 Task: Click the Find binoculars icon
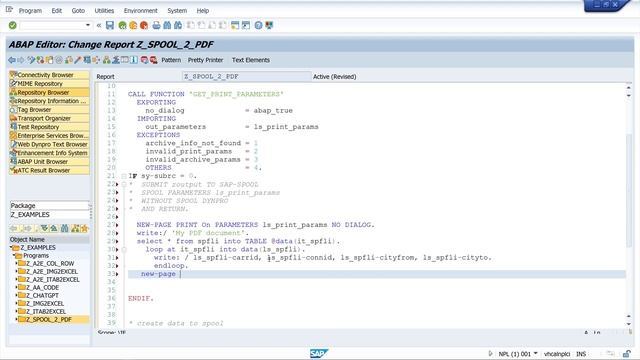pos(167,25)
